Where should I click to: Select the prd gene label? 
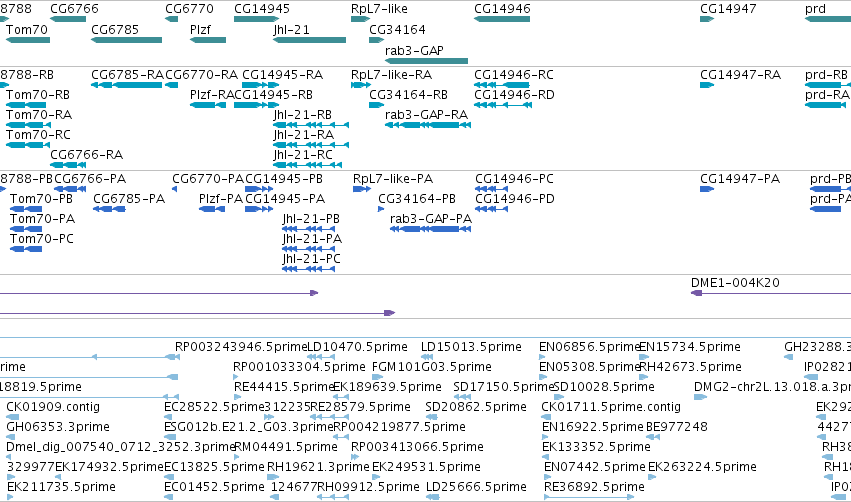coord(815,9)
